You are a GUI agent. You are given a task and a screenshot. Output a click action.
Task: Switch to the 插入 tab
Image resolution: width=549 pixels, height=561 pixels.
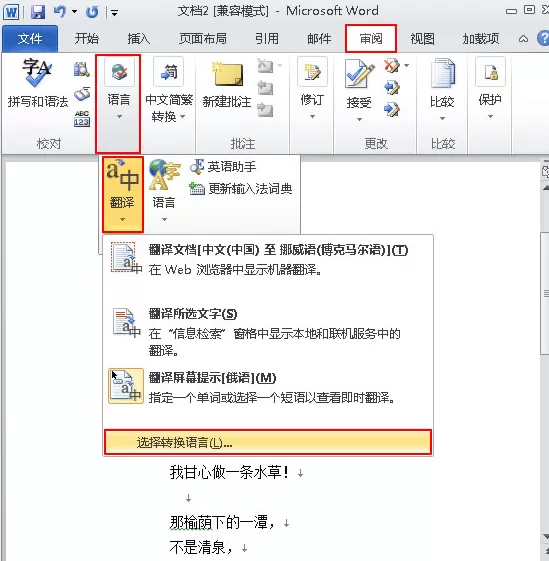pos(139,38)
